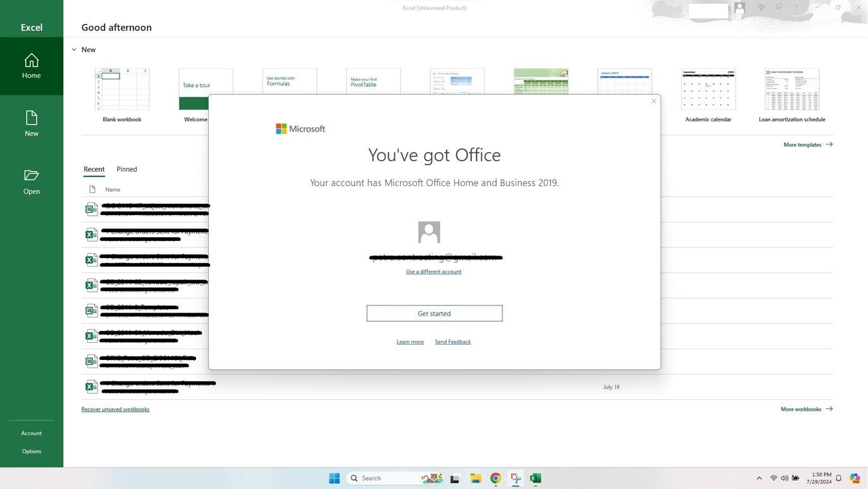
Task: Click the Excel file icon on July 19 row
Action: pos(92,387)
